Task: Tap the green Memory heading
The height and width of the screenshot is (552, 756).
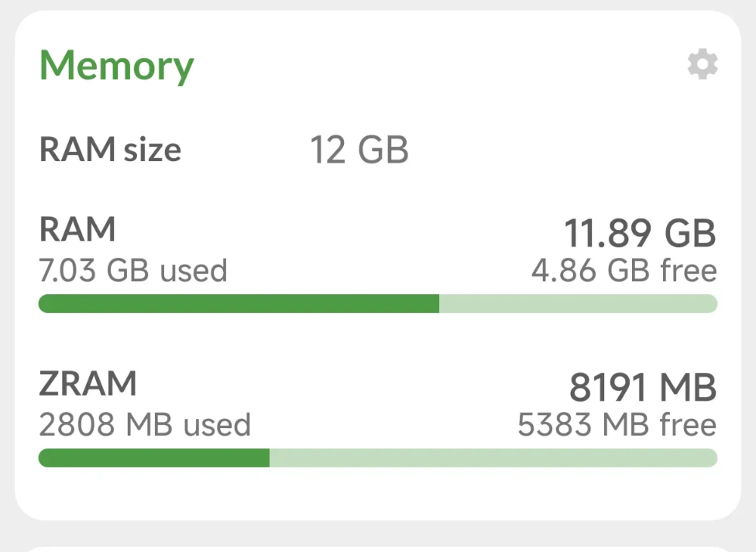Action: (x=116, y=66)
